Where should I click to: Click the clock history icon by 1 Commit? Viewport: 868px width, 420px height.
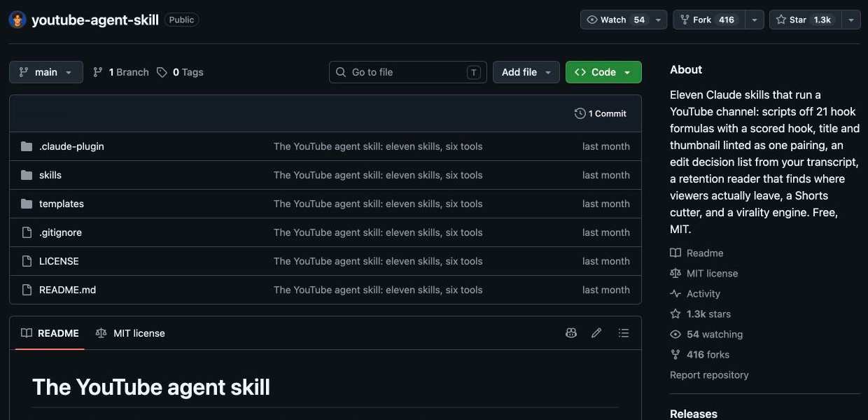click(x=580, y=113)
